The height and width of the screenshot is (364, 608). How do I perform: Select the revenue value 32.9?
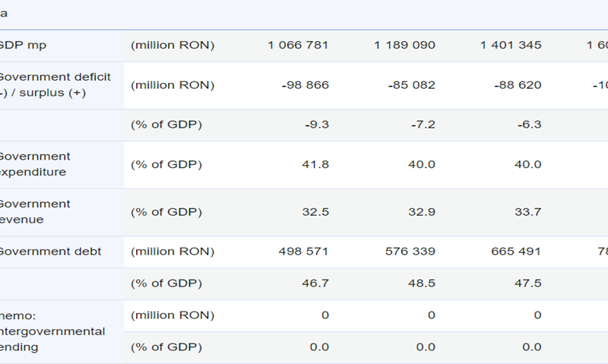[422, 212]
